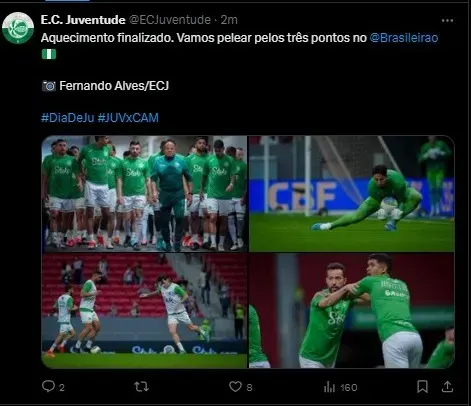471x406 pixels.
Task: Click the reply speech bubble icon
Action: point(49,386)
